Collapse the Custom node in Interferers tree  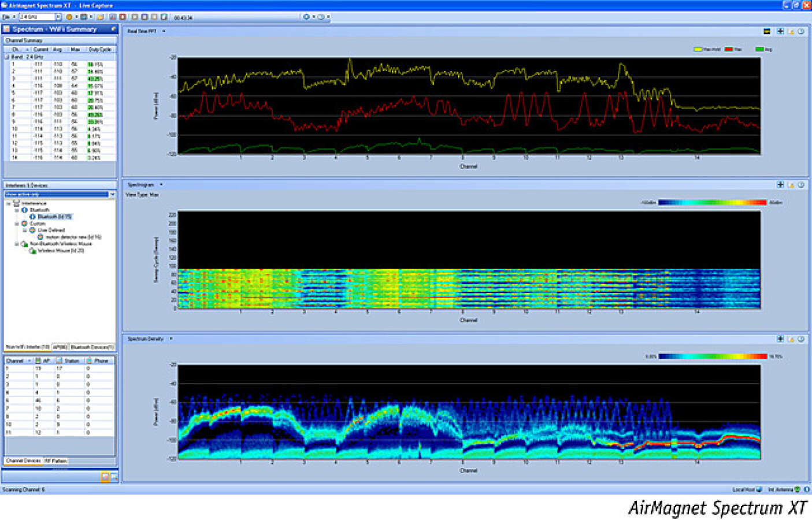pos(17,224)
